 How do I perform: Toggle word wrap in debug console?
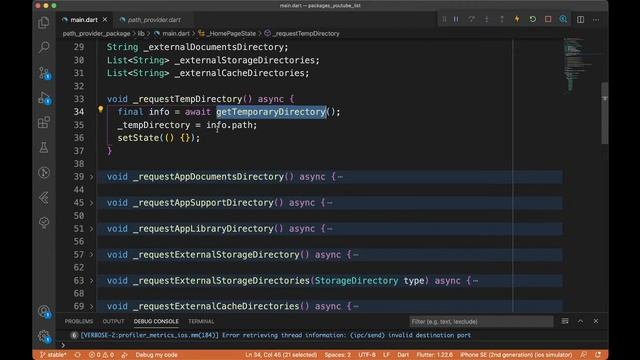click(x=564, y=321)
